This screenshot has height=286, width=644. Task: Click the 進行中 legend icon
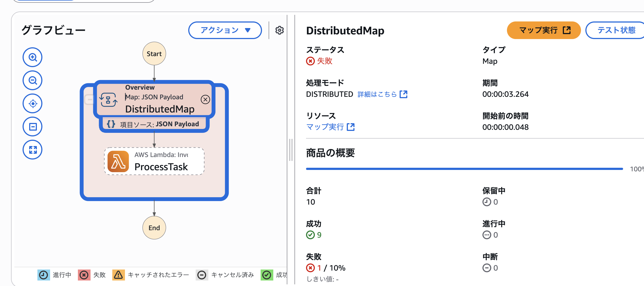(x=43, y=275)
